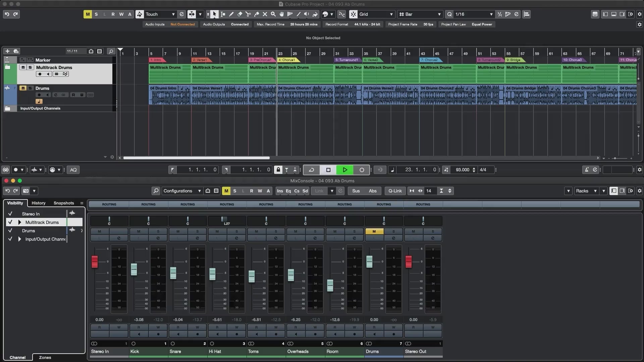644x362 pixels.
Task: Unmute the Drums track in track list
Action: [x=23, y=88]
